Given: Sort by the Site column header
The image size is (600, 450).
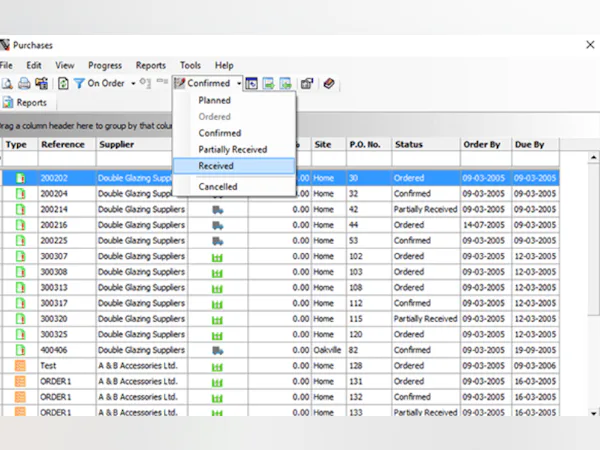Looking at the screenshot, I should (x=329, y=145).
